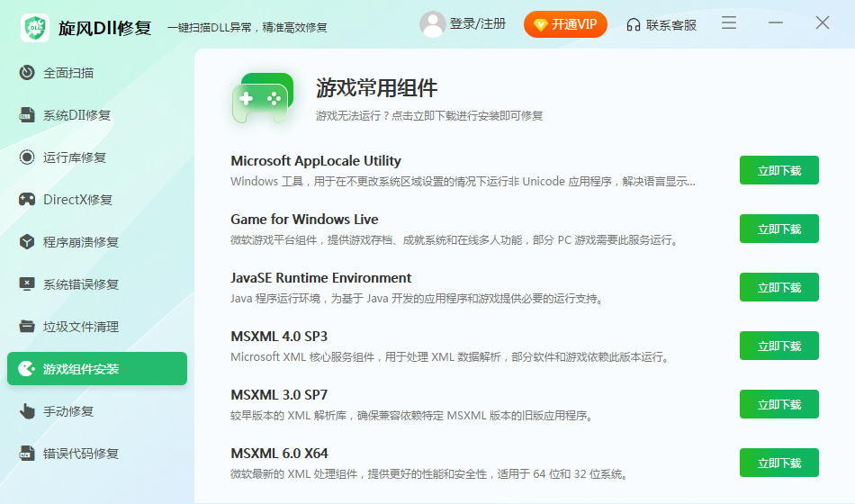Download Game for Windows Live
855x504 pixels.
click(778, 229)
